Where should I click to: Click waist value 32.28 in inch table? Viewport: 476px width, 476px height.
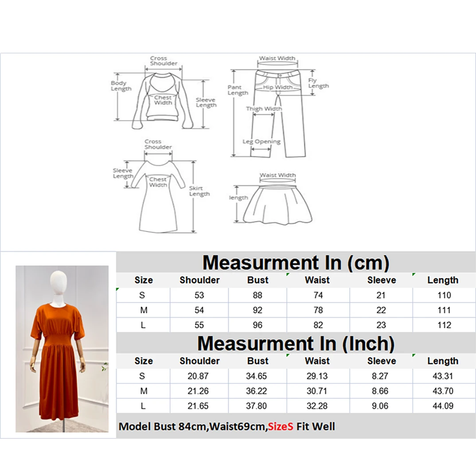click(317, 406)
